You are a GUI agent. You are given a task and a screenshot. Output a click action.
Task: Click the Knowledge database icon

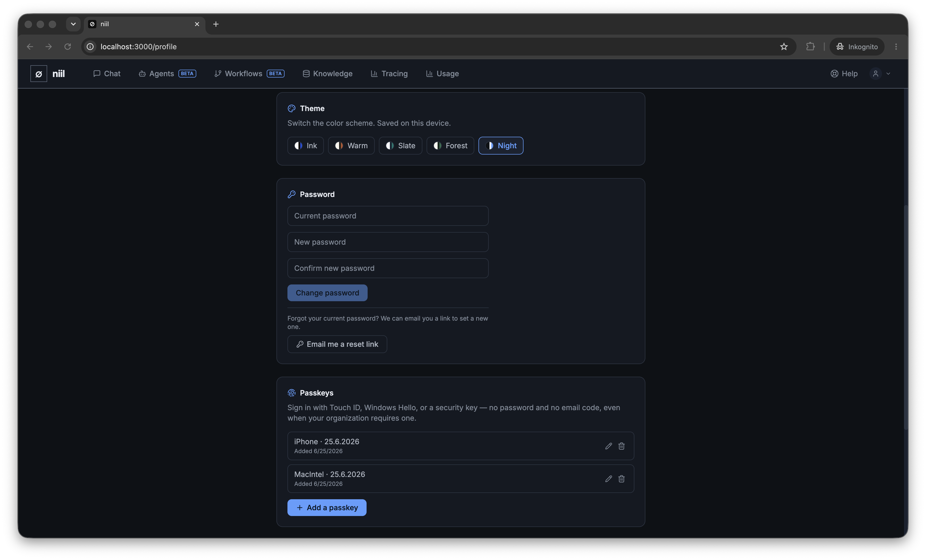[306, 74]
